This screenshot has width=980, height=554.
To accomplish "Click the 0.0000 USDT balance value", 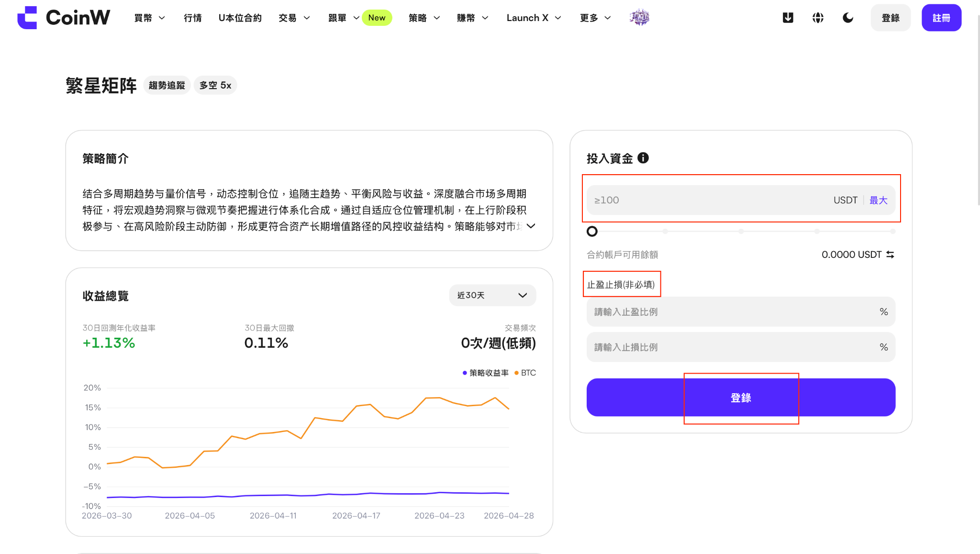I will (851, 255).
